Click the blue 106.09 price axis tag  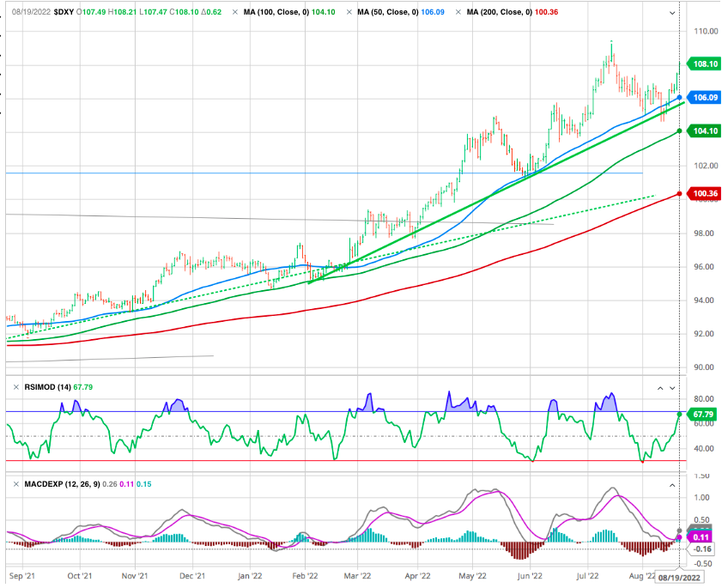click(x=704, y=98)
